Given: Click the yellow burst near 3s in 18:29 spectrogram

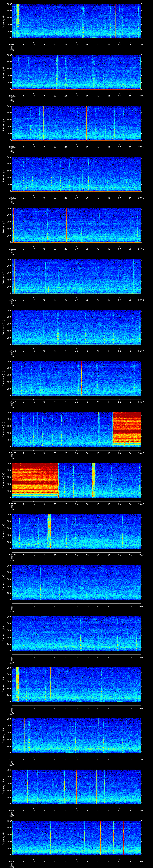Looking at the screenshot, I should (17, 684).
